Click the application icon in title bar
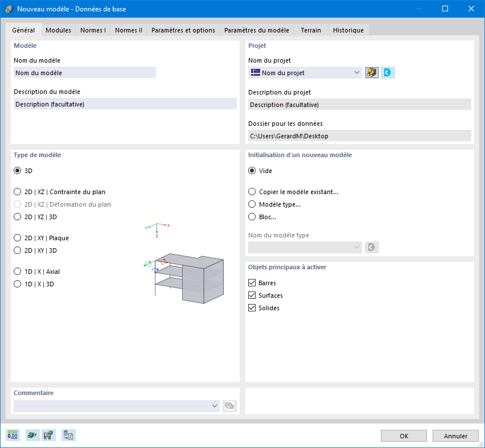This screenshot has width=485, height=448. tap(9, 9)
